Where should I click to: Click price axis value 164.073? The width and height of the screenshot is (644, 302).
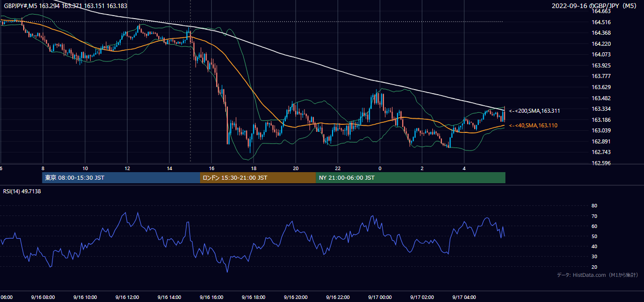601,54
